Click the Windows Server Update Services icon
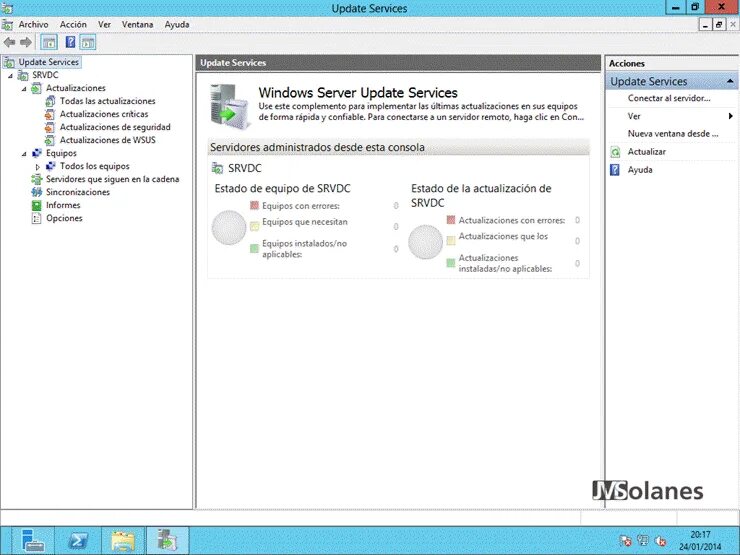Screen dimensions: 740x555 [x=229, y=106]
